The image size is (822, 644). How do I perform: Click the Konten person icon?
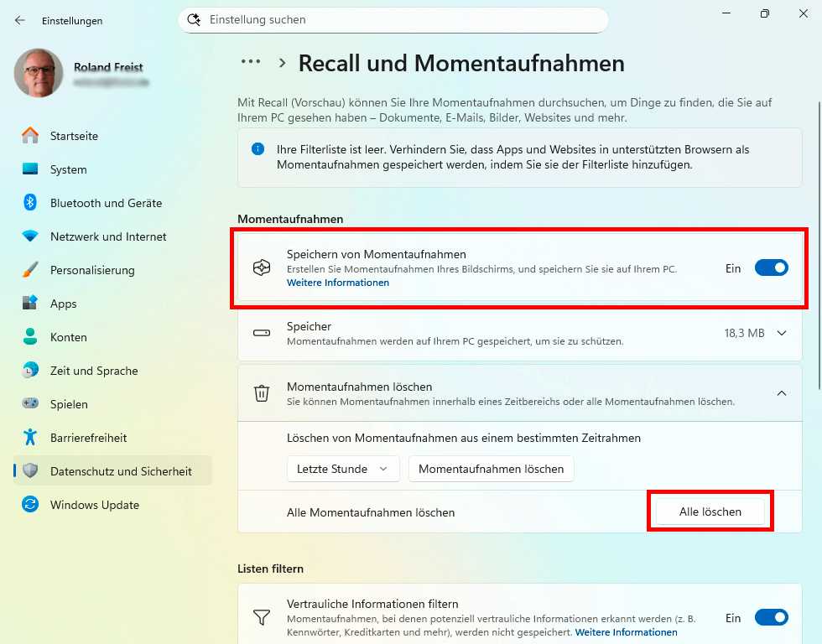coord(30,336)
